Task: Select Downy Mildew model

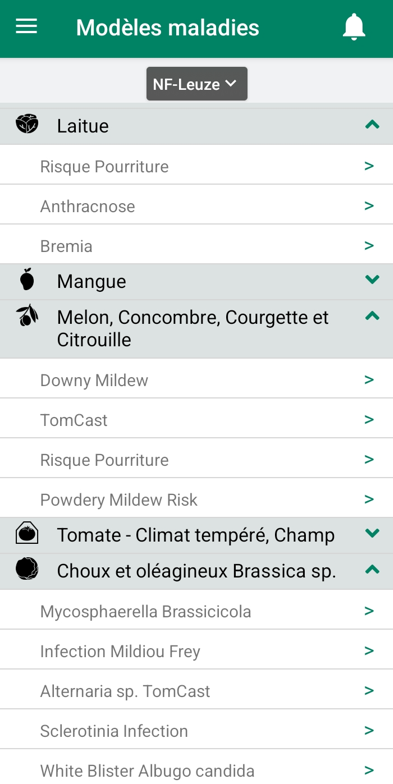Action: click(x=196, y=380)
